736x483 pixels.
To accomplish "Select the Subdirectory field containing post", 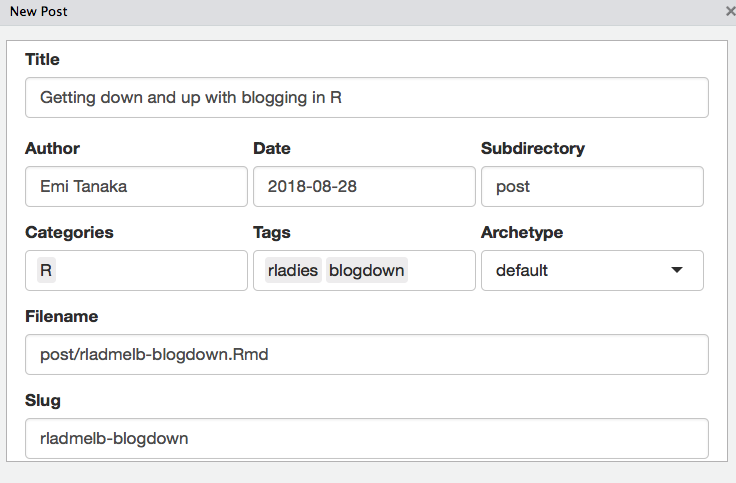I will 592,186.
